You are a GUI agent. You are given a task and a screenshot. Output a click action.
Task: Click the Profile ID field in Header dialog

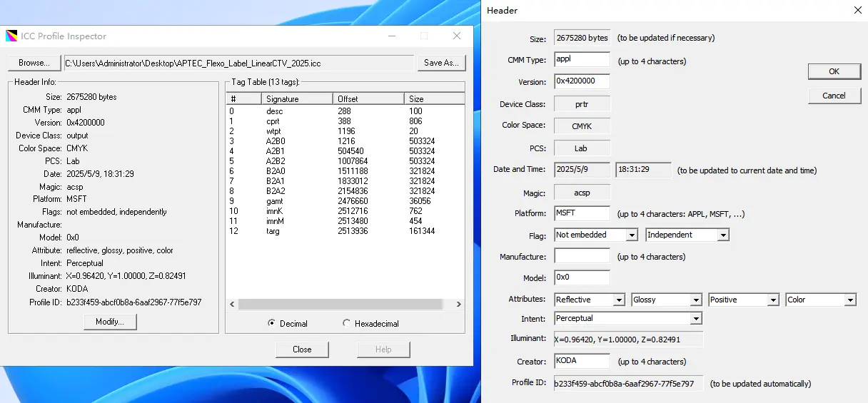pyautogui.click(x=628, y=383)
